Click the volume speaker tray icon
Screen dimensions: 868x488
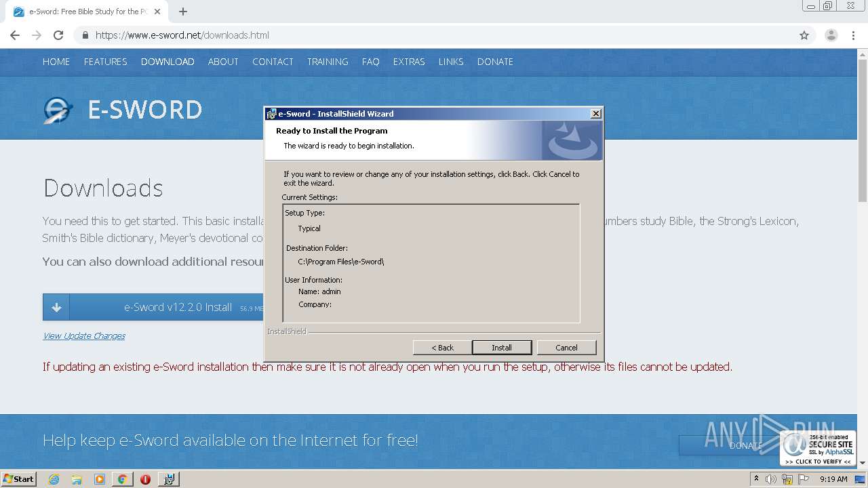(x=771, y=479)
